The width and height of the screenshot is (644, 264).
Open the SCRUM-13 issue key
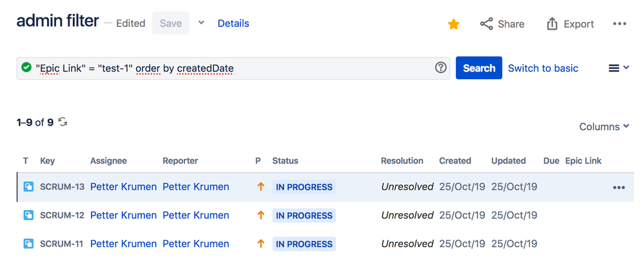tap(62, 187)
